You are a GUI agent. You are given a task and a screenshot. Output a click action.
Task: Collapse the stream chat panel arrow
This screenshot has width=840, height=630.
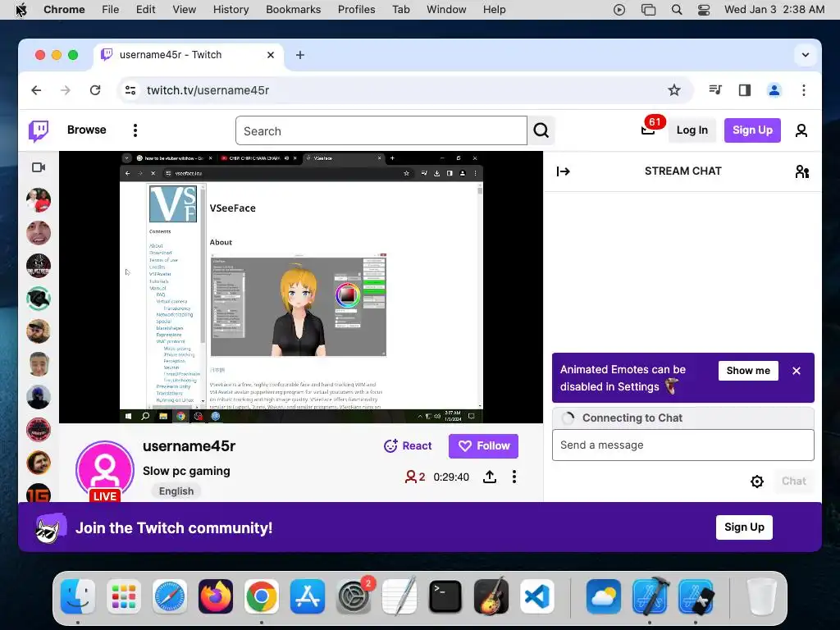click(563, 171)
